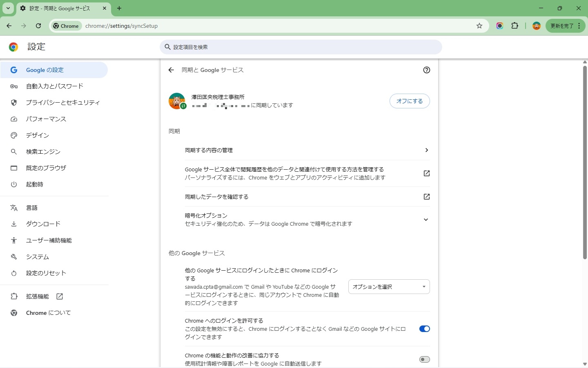
Task: Click the wrench icon for システム
Action: [x=14, y=257]
